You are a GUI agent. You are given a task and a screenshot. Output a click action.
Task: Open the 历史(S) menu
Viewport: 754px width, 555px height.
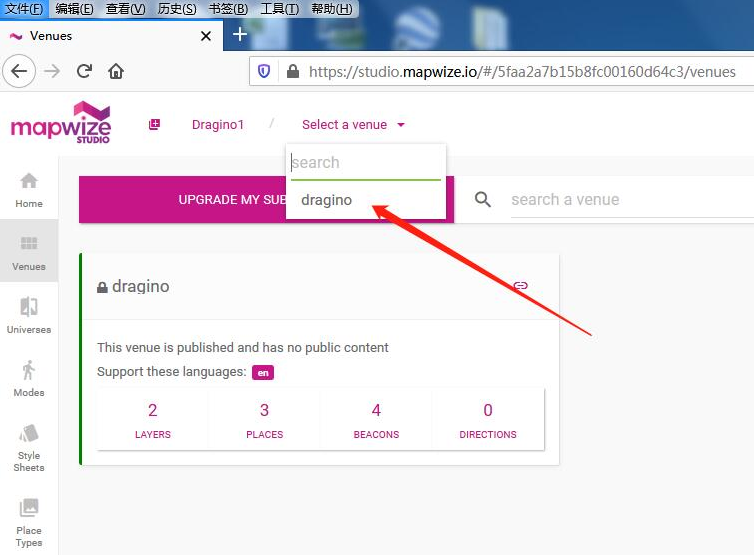[176, 9]
